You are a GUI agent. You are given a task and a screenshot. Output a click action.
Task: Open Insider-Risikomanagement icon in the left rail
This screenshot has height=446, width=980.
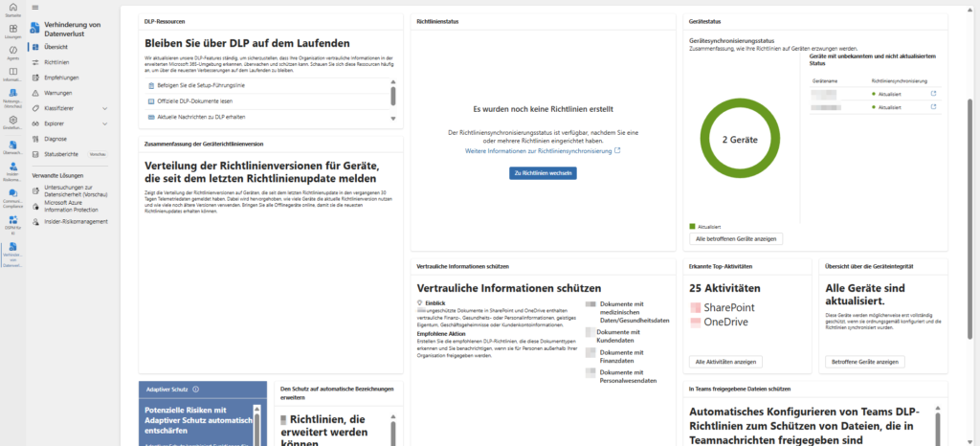(12, 168)
